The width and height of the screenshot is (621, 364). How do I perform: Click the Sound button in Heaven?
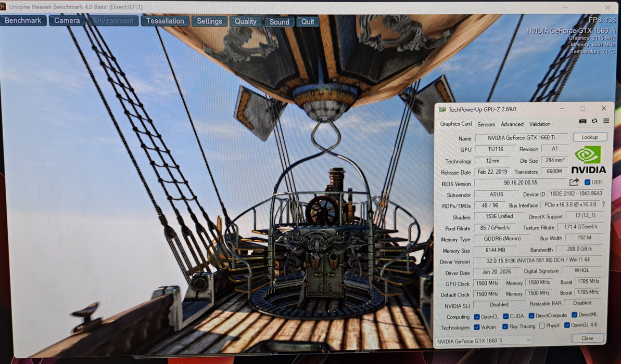280,22
